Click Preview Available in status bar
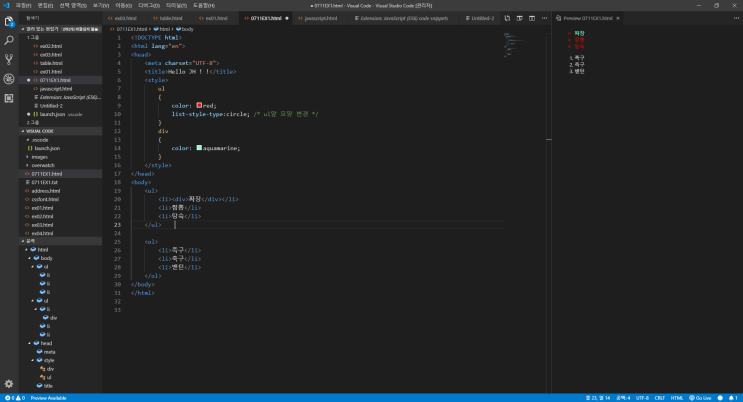Viewport: 743px width, 402px height. pos(48,398)
